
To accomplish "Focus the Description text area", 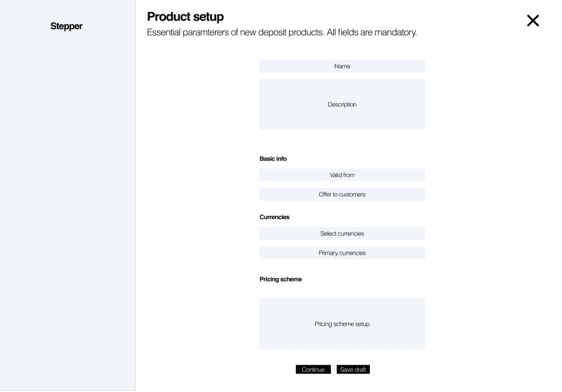I will coord(342,104).
